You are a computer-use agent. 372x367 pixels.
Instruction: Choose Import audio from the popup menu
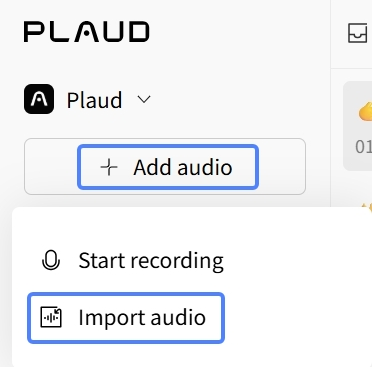coord(126,318)
